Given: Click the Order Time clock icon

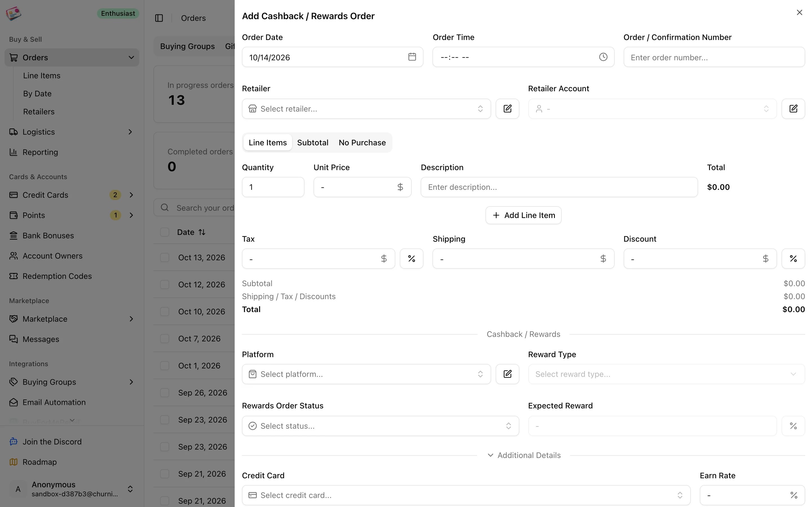Looking at the screenshot, I should [x=603, y=57].
